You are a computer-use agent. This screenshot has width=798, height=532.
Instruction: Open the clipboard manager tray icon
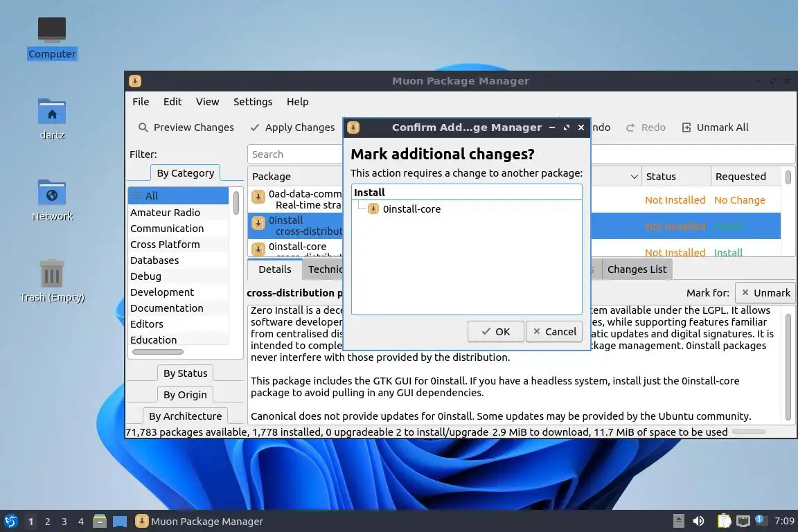click(x=724, y=521)
